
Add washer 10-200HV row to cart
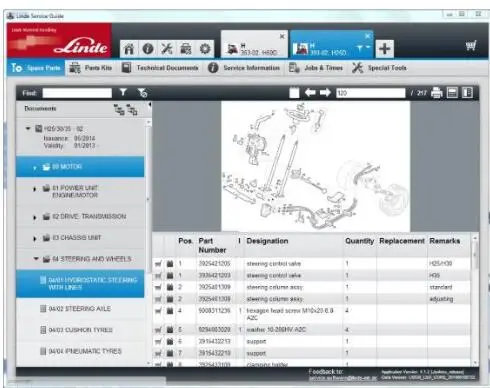click(x=158, y=330)
